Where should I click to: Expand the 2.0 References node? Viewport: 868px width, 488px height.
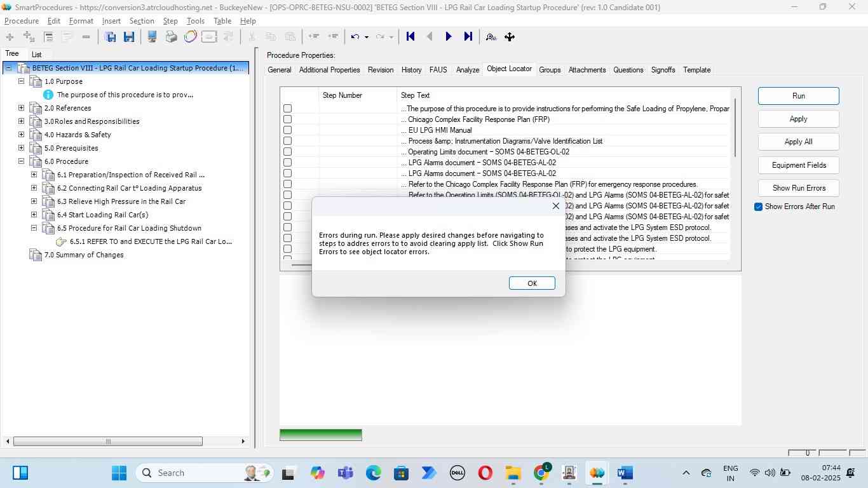click(x=21, y=108)
